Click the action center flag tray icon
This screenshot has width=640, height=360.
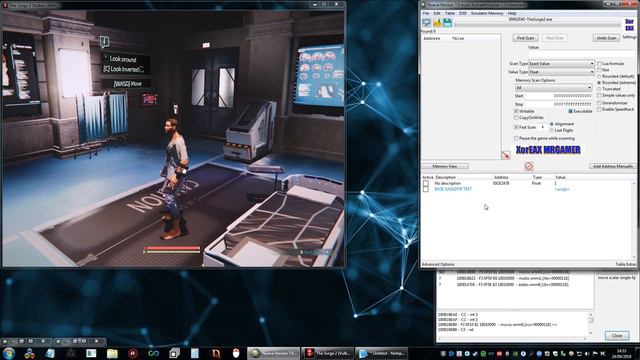(x=595, y=353)
